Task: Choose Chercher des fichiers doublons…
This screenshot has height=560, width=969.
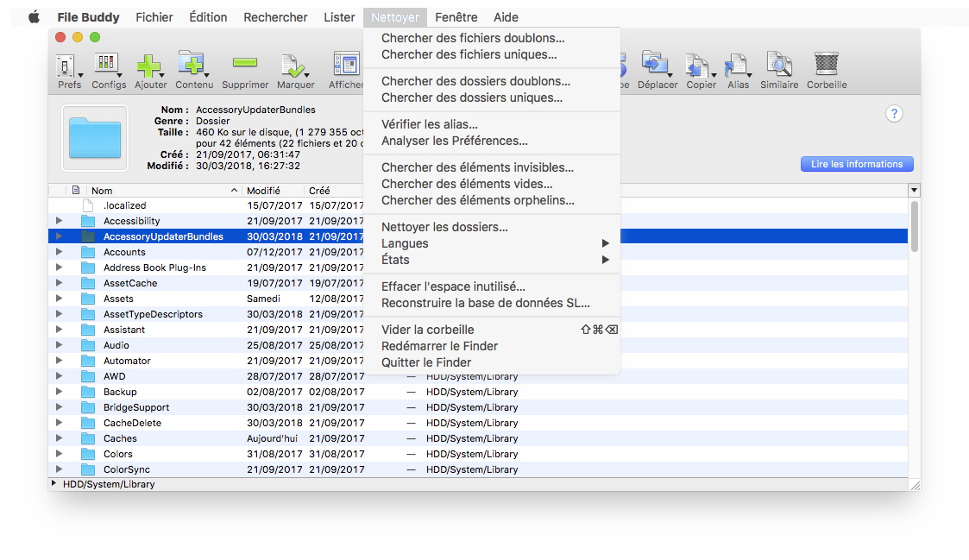Action: [492, 38]
